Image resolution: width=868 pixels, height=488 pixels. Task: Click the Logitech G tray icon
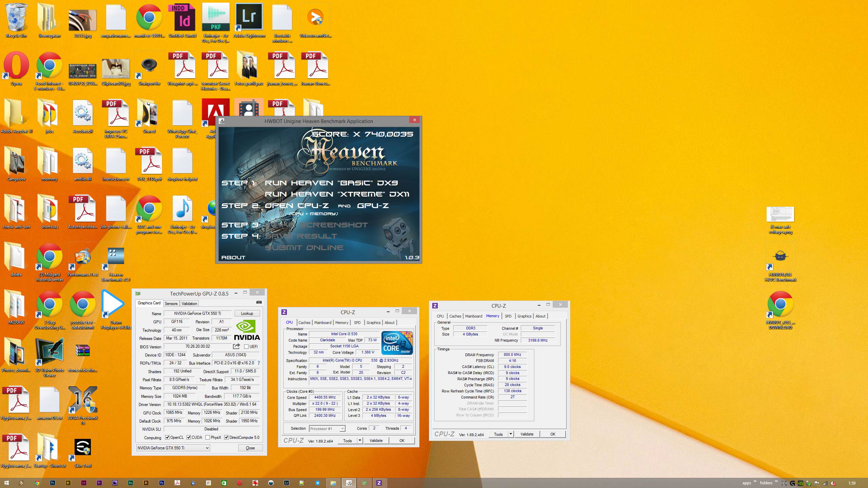click(792, 483)
